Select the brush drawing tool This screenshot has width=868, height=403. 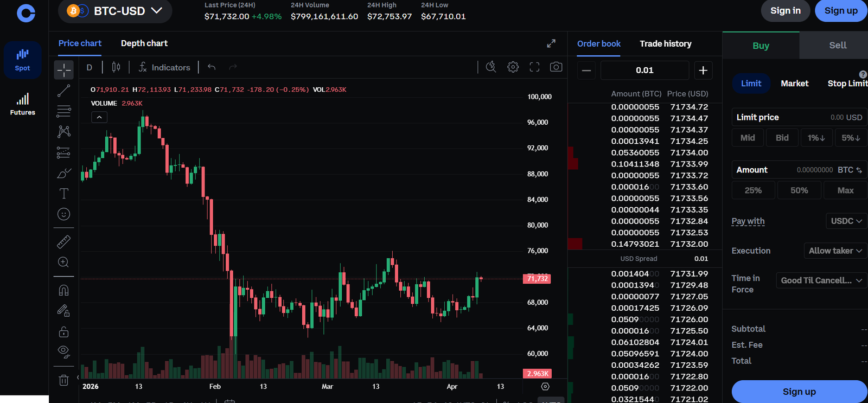click(64, 173)
